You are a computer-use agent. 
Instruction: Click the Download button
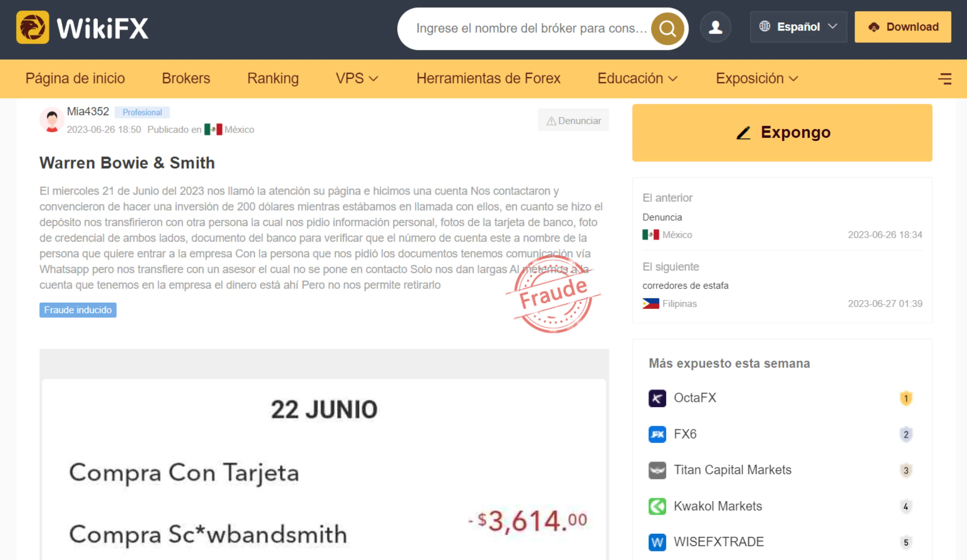point(903,27)
